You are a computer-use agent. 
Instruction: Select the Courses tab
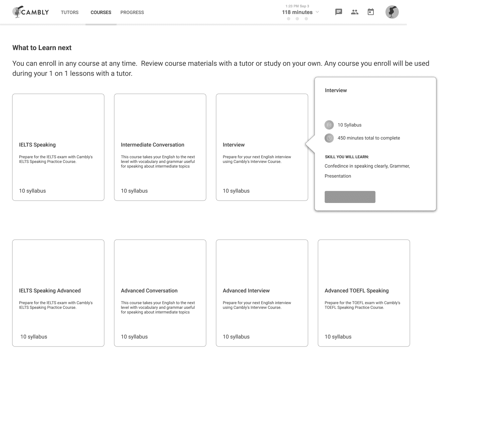[x=101, y=12]
